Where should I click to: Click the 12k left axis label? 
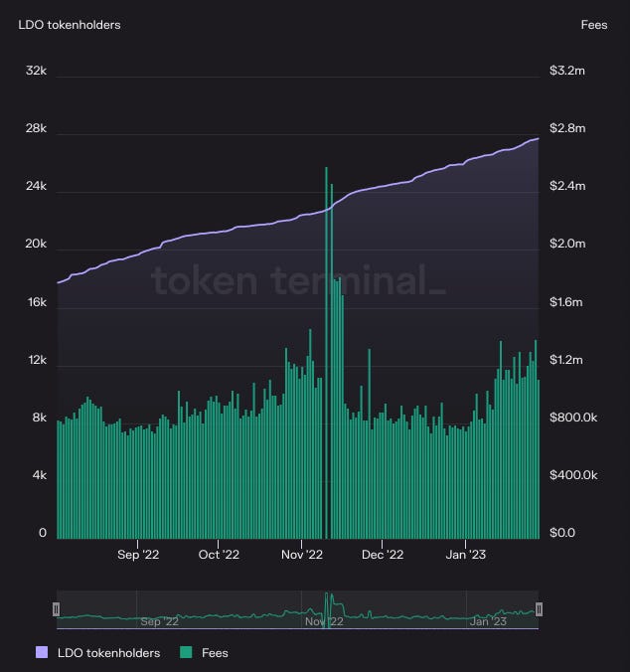coord(37,360)
